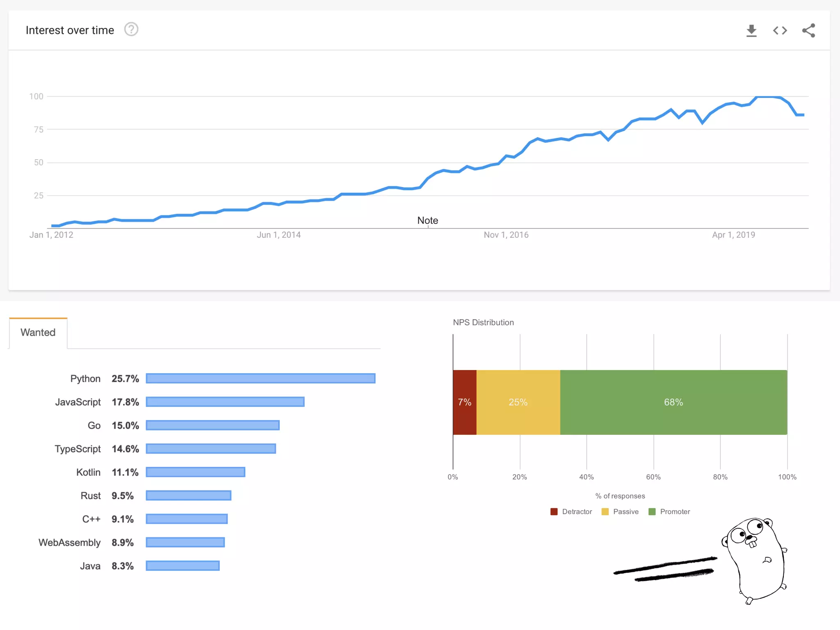Click the download CSV icon
Screen dimensions: 840x630
coord(751,31)
